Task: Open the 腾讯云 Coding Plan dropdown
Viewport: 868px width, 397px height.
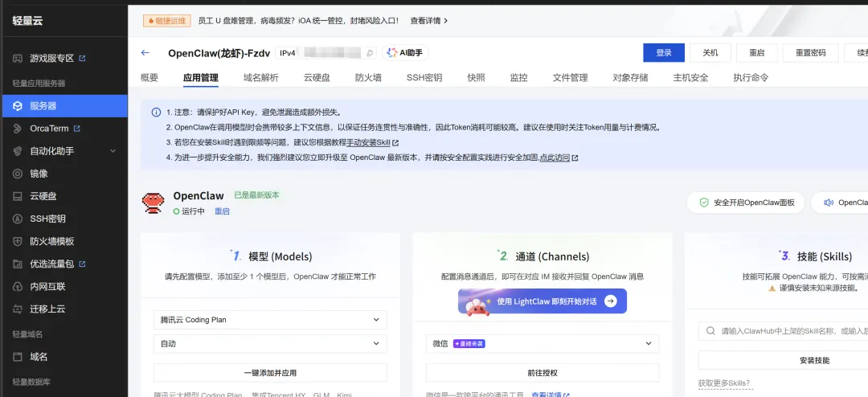Action: tap(270, 320)
